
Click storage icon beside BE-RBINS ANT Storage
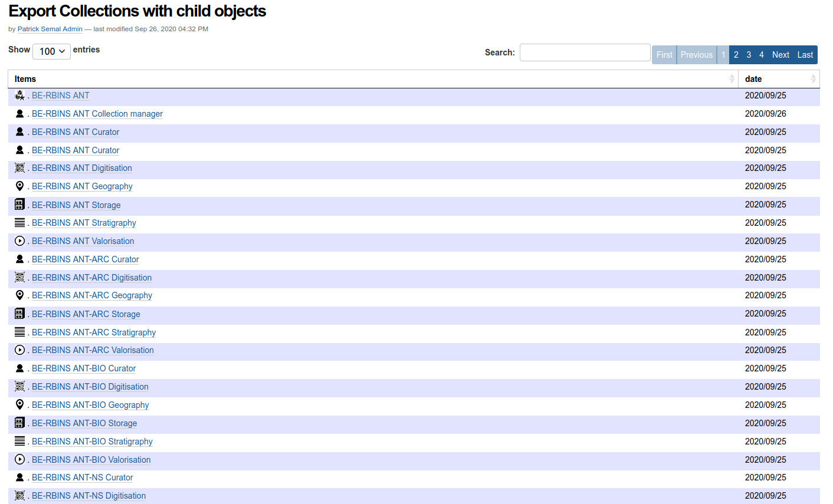(x=19, y=205)
